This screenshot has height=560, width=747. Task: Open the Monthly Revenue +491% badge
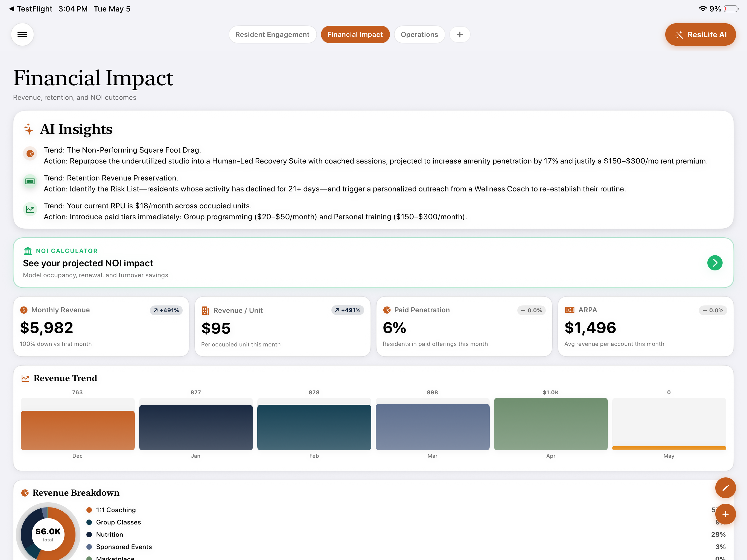point(166,310)
